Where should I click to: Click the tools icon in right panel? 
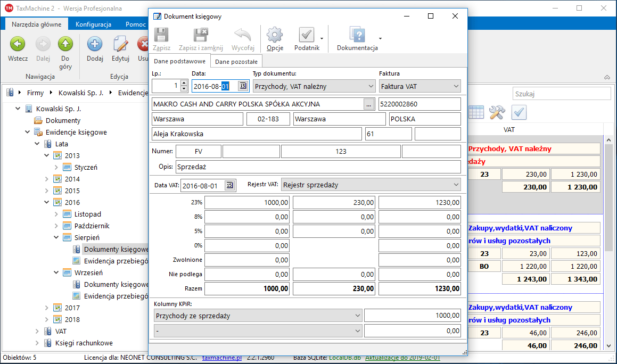tap(497, 112)
